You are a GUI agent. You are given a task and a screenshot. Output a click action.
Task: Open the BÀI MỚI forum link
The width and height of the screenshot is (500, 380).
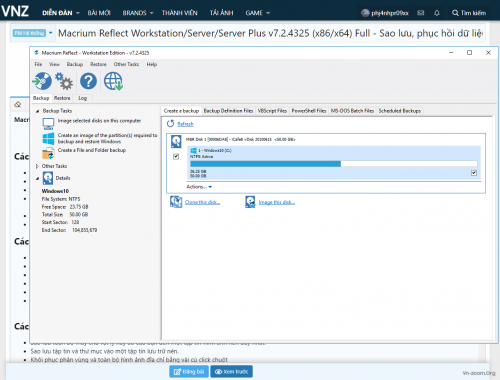pyautogui.click(x=99, y=13)
